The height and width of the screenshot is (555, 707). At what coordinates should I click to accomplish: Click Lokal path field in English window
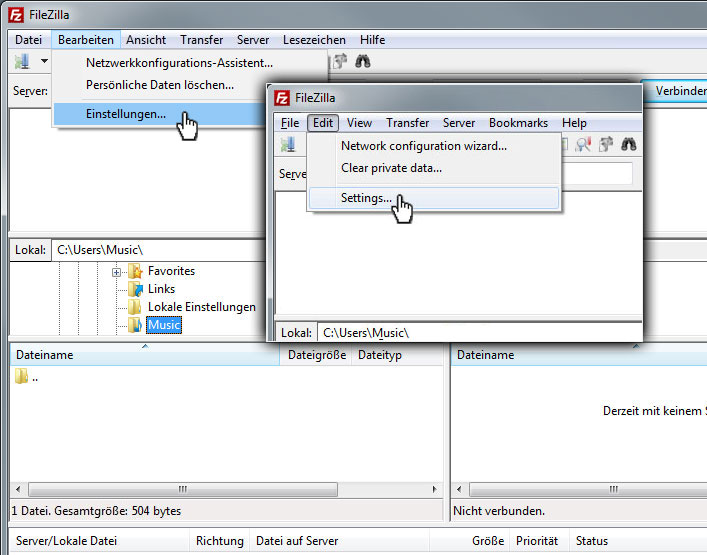[480, 333]
